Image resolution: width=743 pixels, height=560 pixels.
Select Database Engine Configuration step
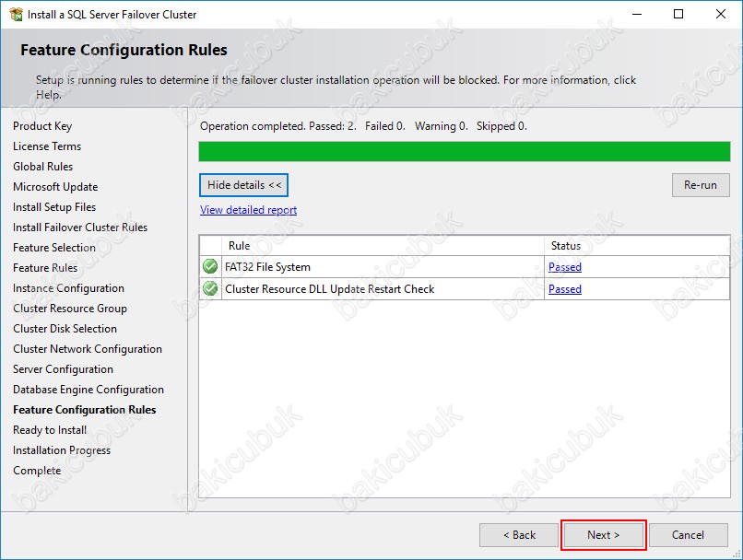pyautogui.click(x=88, y=390)
